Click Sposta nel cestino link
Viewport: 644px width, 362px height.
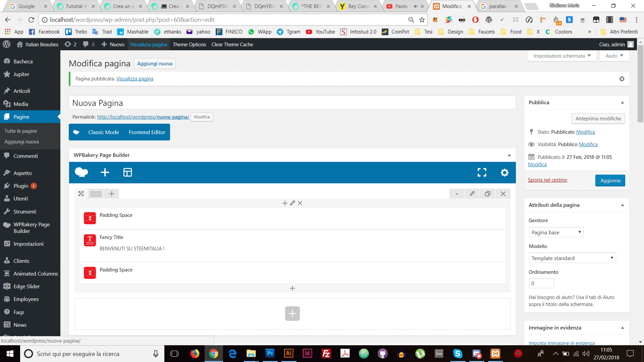click(x=547, y=180)
